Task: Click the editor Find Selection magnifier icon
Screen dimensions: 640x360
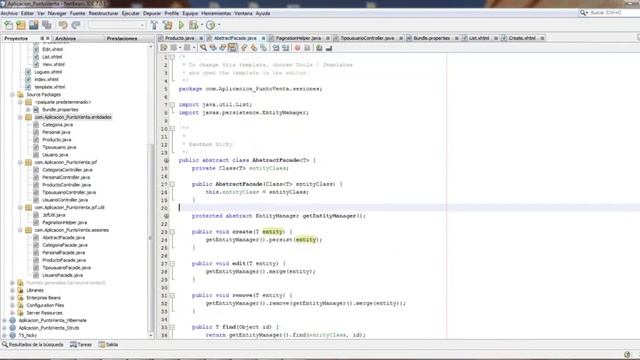Action: point(203,48)
